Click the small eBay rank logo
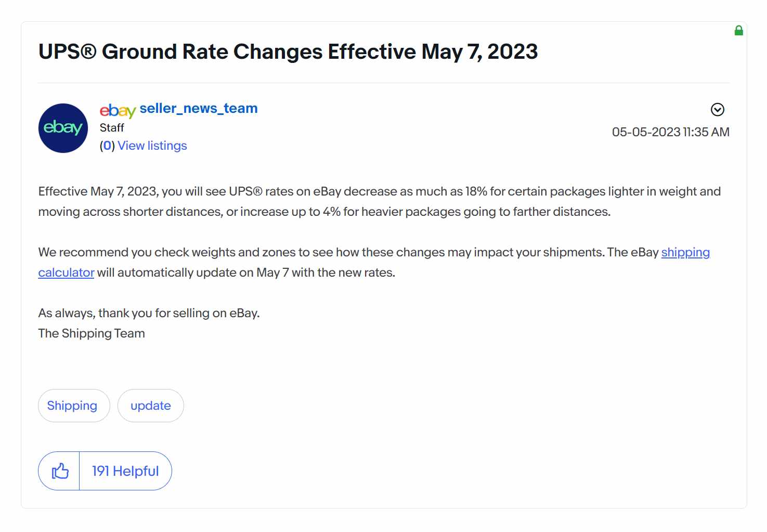This screenshot has height=532, width=767. point(118,110)
